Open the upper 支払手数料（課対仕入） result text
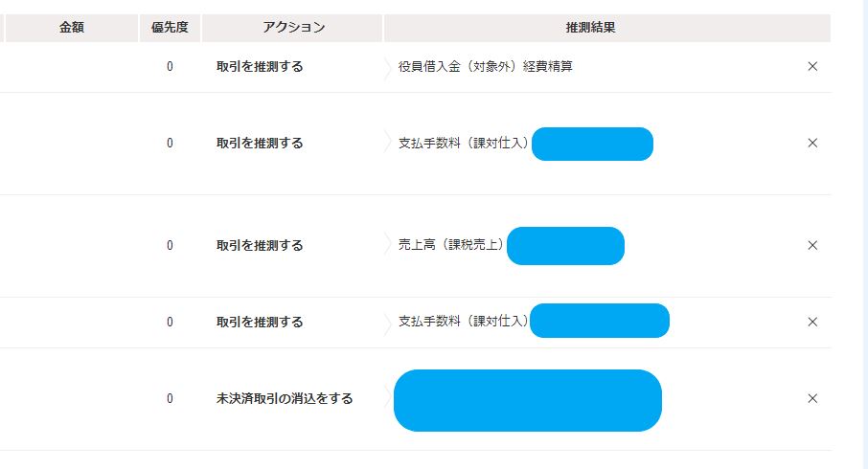This screenshot has width=868, height=469. point(464,143)
